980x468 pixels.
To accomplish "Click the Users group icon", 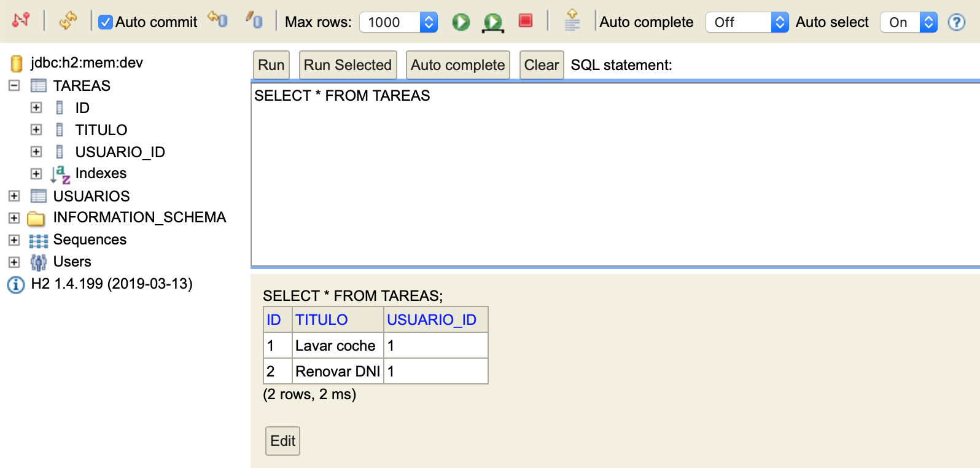I will click(x=38, y=262).
